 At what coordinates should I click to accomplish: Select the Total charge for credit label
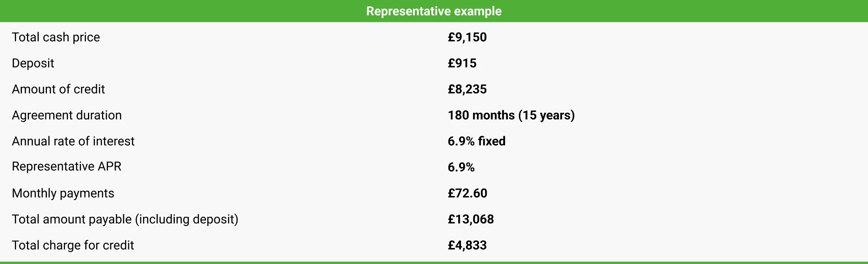click(73, 245)
